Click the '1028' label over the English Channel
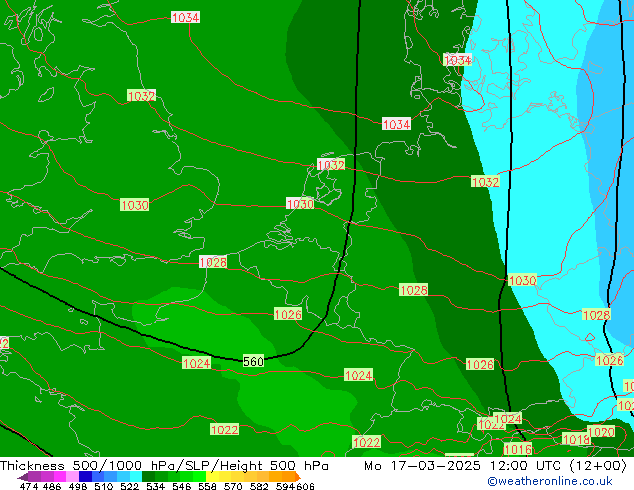Screen dimensions: 634x490 pyautogui.click(x=213, y=262)
